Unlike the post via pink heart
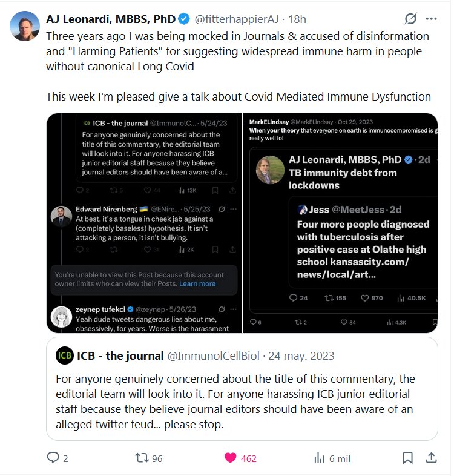 pyautogui.click(x=231, y=458)
